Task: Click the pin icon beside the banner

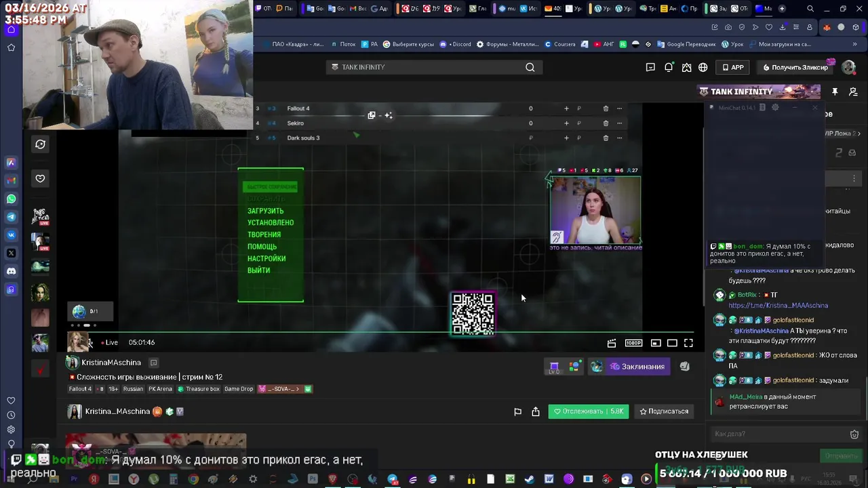Action: point(835,91)
